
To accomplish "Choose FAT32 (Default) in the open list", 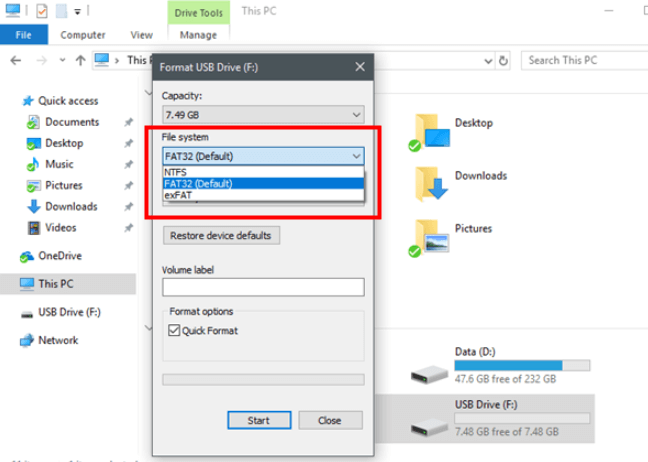I will coord(263,183).
